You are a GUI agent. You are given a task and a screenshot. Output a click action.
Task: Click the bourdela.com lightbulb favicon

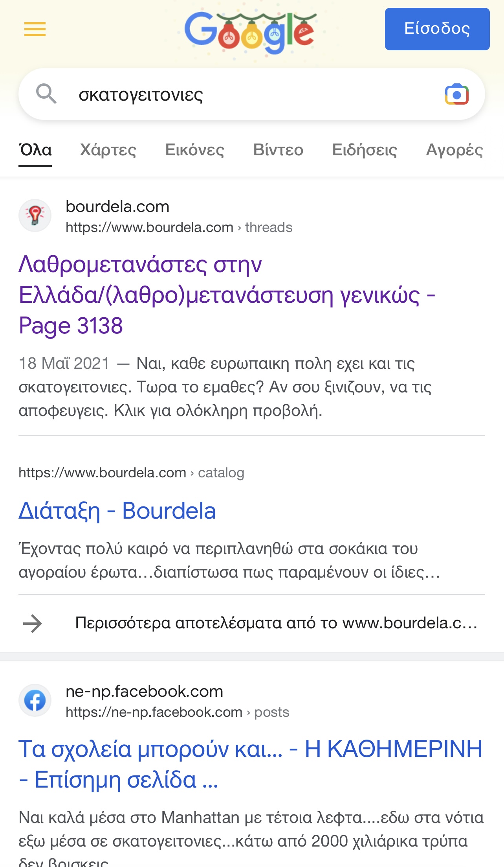tap(35, 215)
